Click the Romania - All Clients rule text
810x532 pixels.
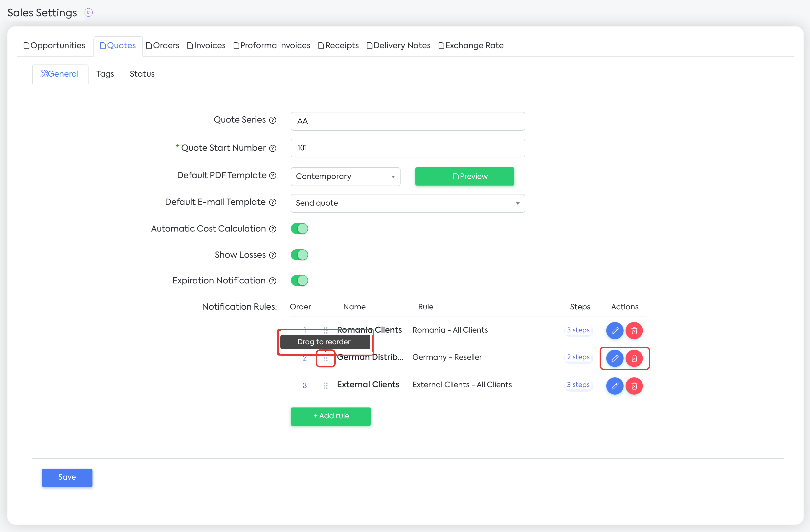(450, 330)
